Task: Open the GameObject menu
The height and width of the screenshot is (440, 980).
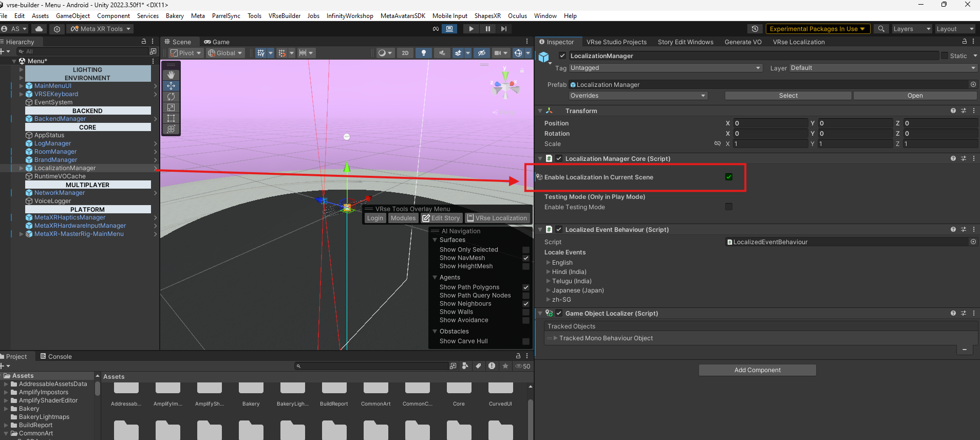Action: coord(73,16)
